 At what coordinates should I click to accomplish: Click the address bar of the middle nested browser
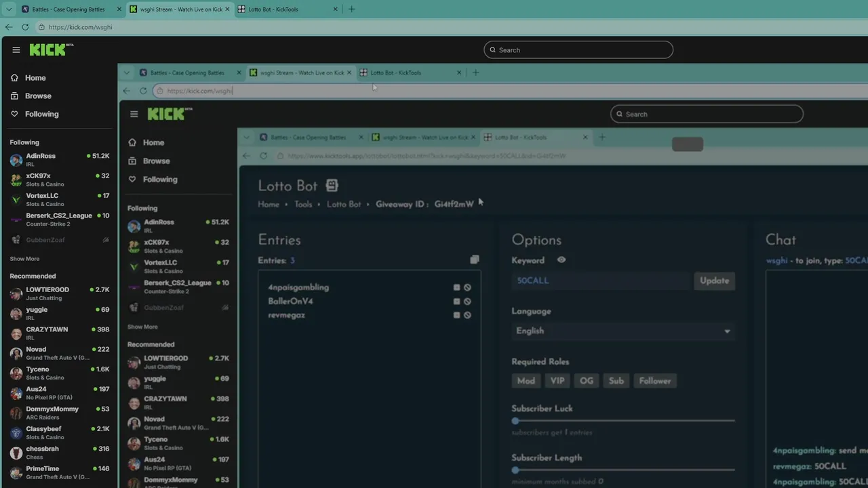tap(509, 90)
